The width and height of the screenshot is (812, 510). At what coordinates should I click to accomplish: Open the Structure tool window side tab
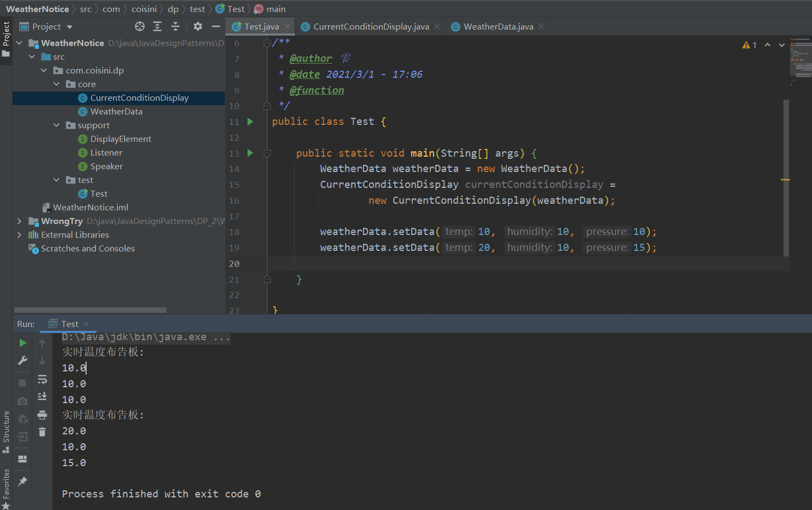pos(6,432)
